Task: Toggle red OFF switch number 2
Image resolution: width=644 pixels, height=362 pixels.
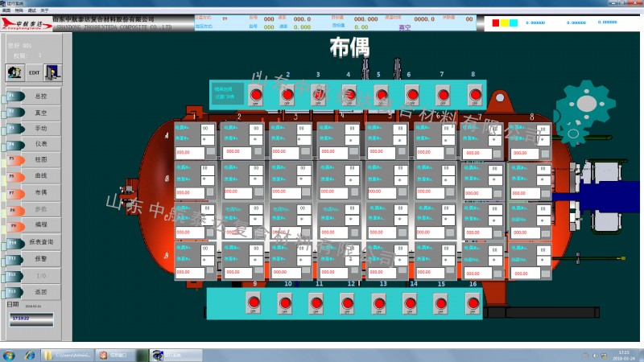Action: [x=287, y=95]
